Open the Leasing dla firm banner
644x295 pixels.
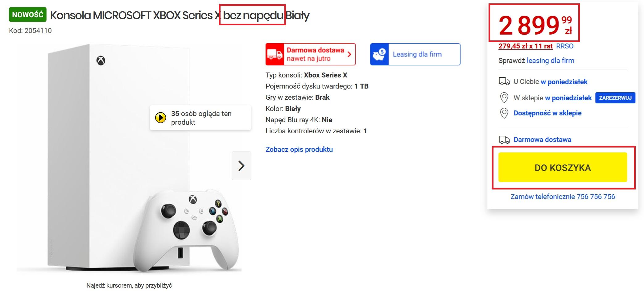pos(415,54)
